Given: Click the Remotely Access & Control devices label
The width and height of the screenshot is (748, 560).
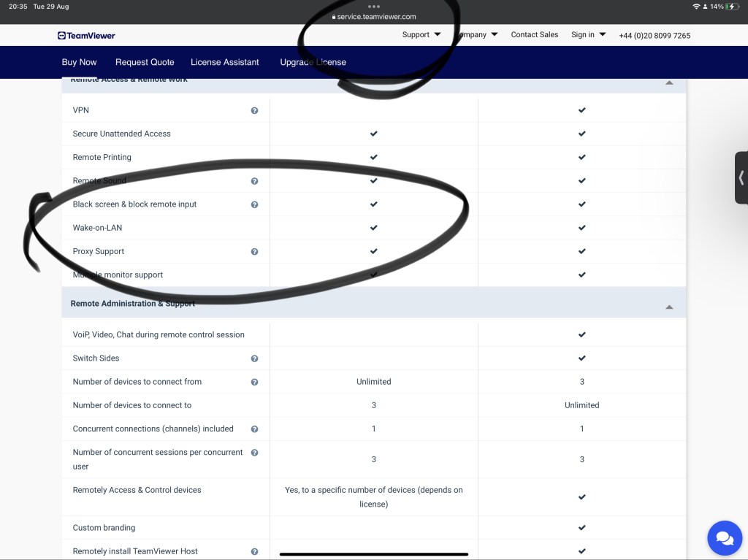Looking at the screenshot, I should coord(137,491).
